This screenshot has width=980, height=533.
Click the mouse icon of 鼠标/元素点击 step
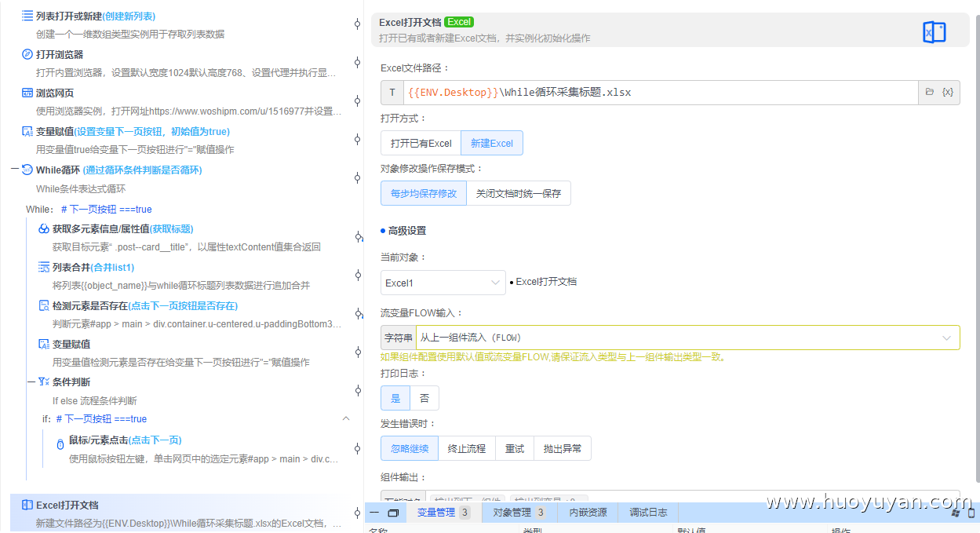(x=60, y=444)
